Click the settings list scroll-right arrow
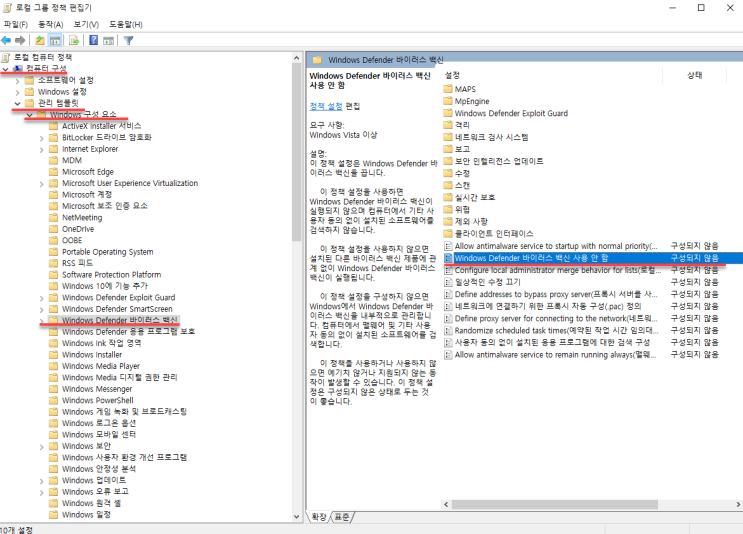 738,504
